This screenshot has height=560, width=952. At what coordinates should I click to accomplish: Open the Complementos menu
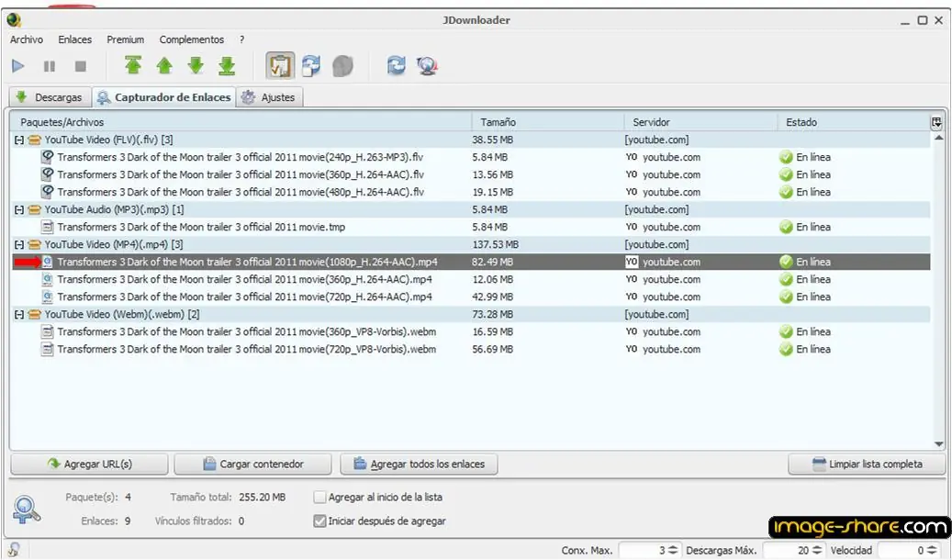[x=192, y=39]
